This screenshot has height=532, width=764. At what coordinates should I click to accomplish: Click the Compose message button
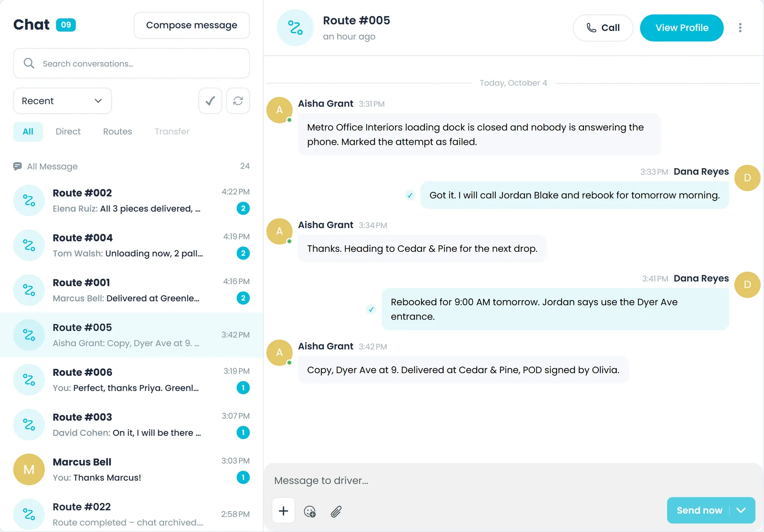tap(192, 25)
